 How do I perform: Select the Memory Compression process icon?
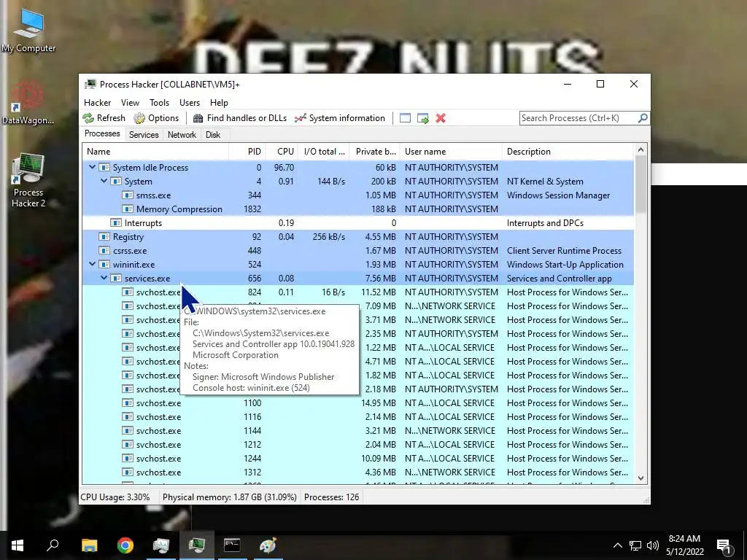127,209
